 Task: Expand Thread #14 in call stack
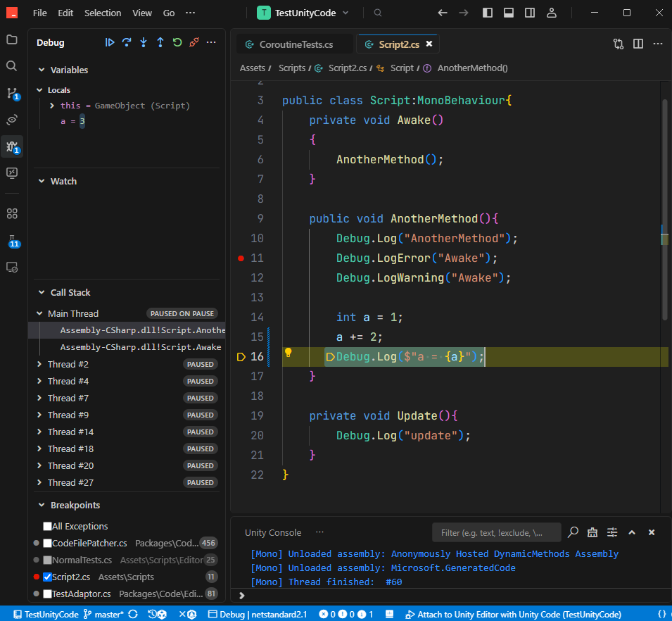[39, 432]
